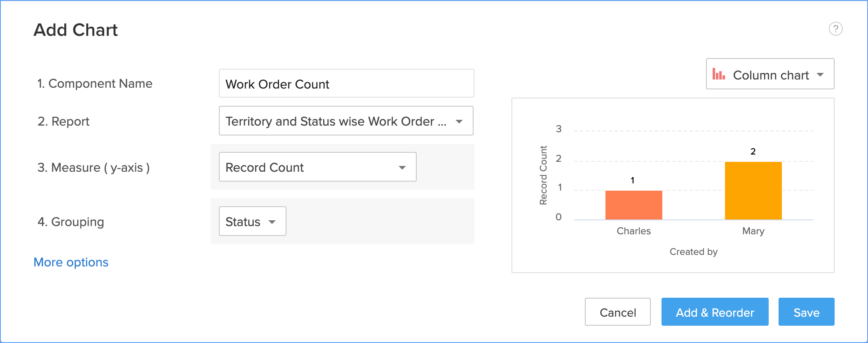This screenshot has width=868, height=343.
Task: Click the Report dropdown arrow
Action: coord(459,121)
